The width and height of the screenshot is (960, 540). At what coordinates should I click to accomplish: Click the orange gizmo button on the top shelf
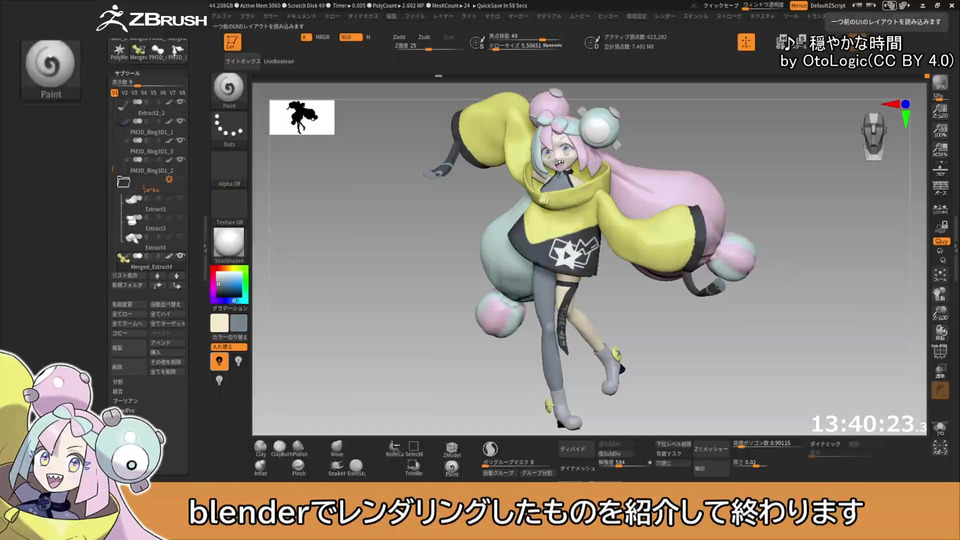point(746,42)
